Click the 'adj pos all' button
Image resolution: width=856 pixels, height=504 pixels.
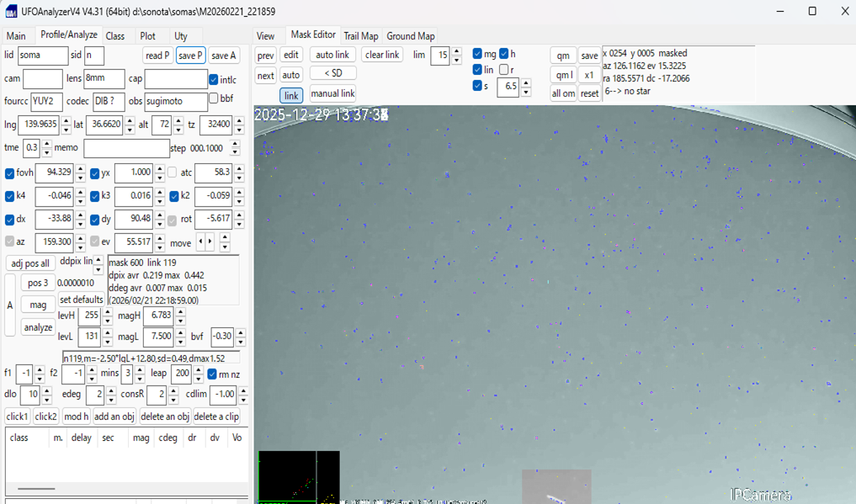30,263
